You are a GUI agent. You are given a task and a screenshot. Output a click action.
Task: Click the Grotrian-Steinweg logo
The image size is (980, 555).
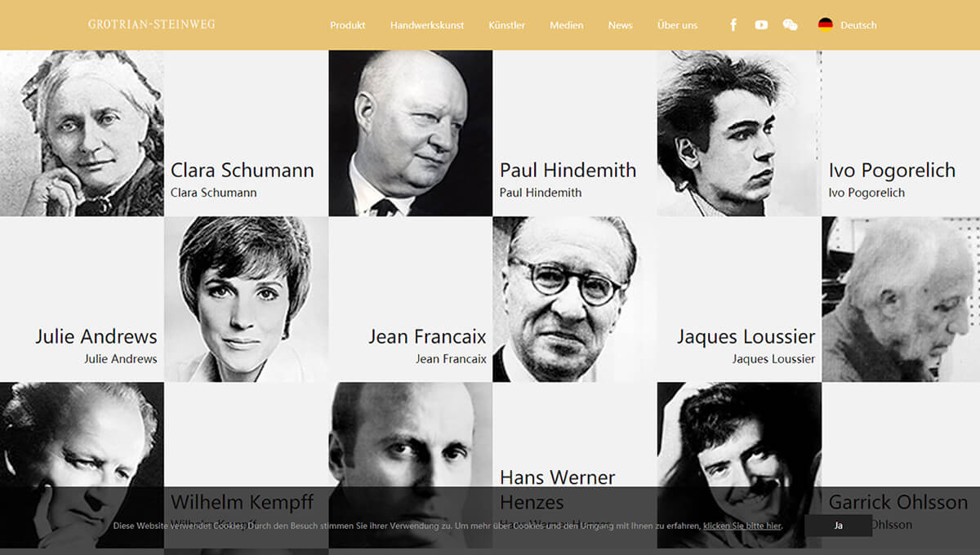[x=152, y=24]
